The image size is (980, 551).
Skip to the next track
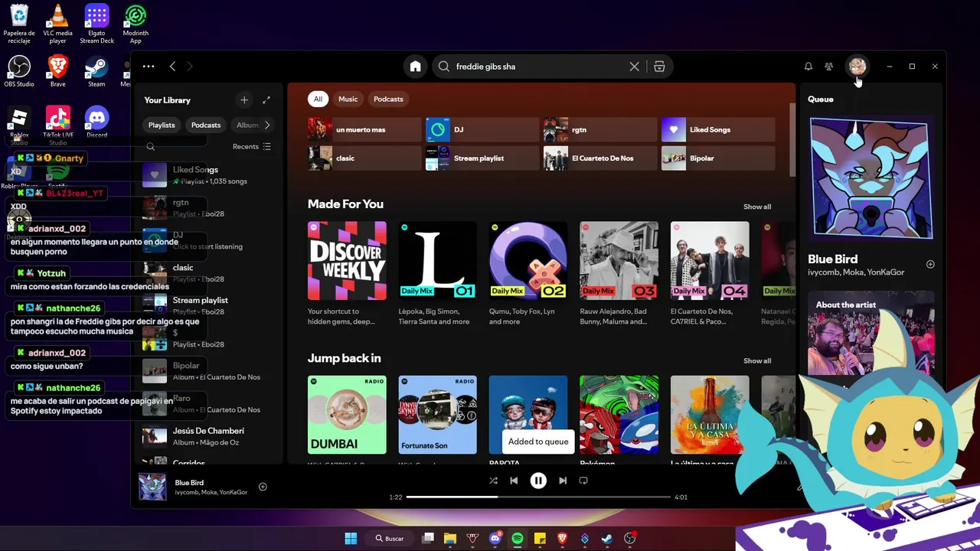(x=563, y=481)
